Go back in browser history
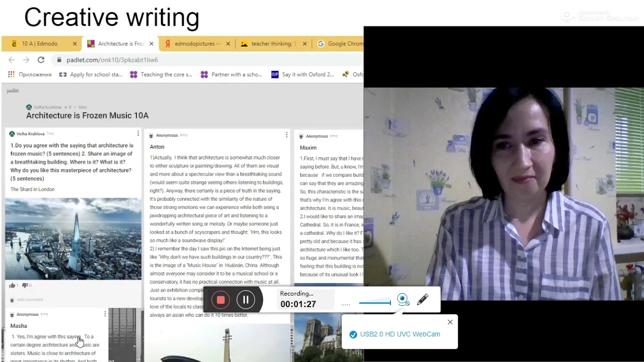The image size is (644, 362). click(x=12, y=60)
